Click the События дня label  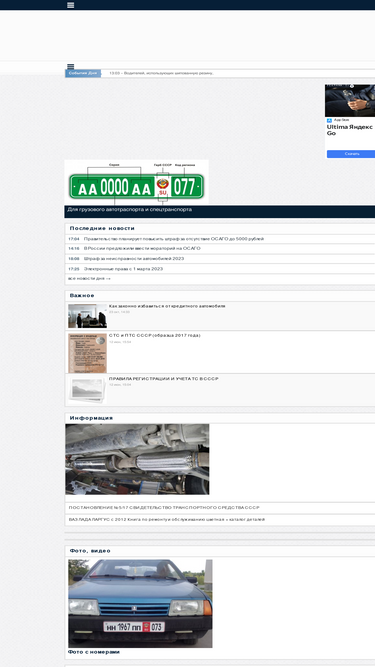tap(83, 73)
